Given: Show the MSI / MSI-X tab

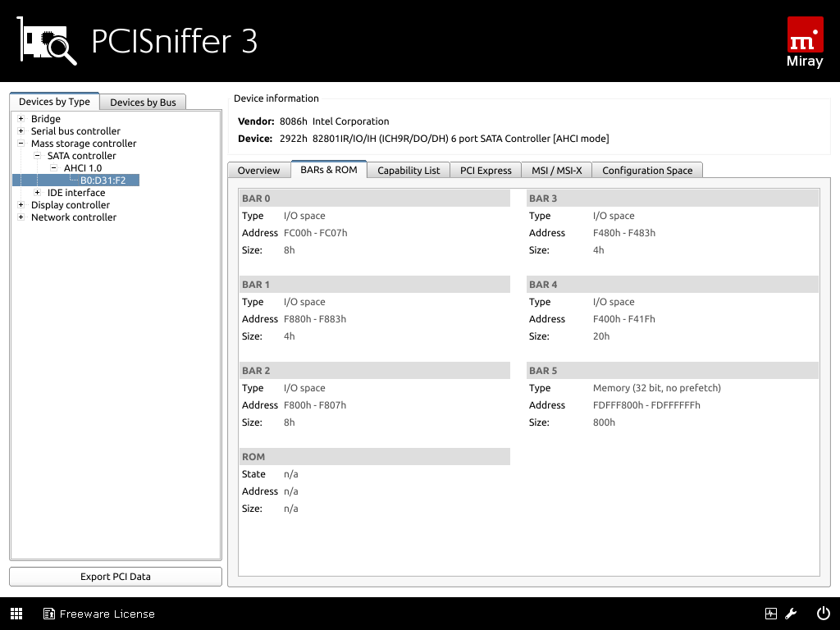Looking at the screenshot, I should coord(556,171).
